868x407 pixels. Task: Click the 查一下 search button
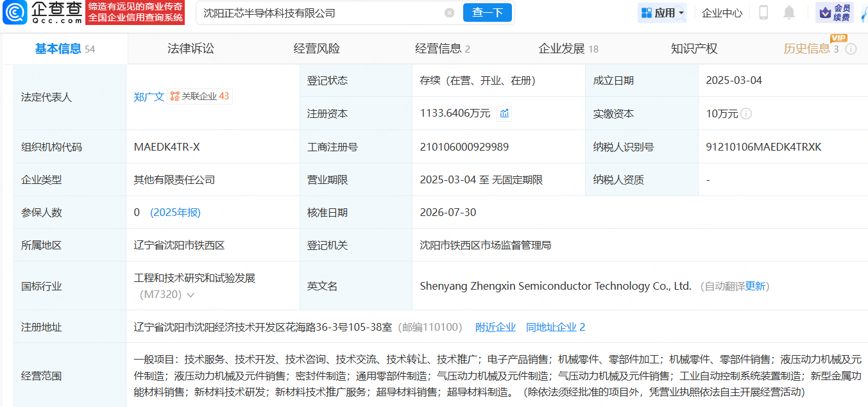(x=488, y=13)
